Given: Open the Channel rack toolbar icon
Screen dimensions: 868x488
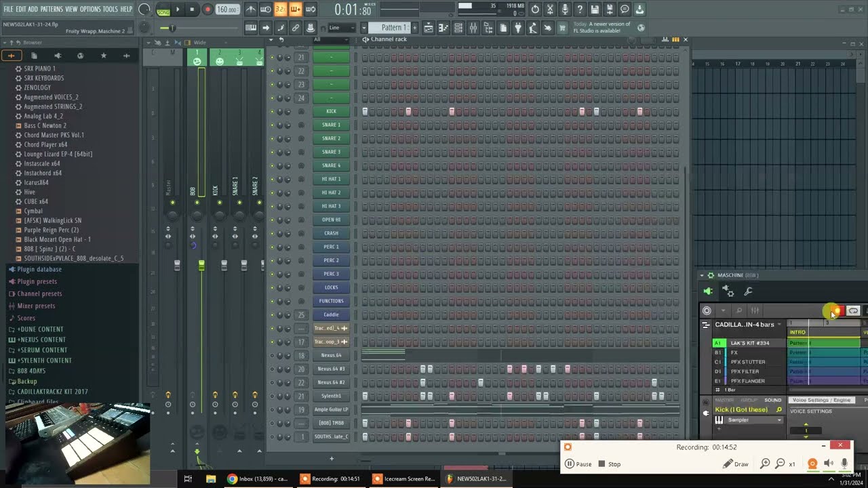Looking at the screenshot, I should [458, 28].
